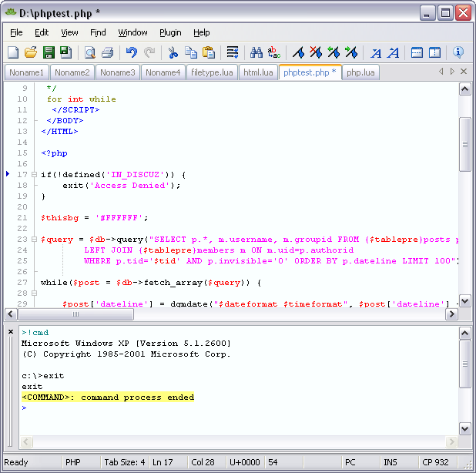Viewport: 476px width, 473px height.
Task: Click editor scroll left arrow
Action: pos(12,314)
